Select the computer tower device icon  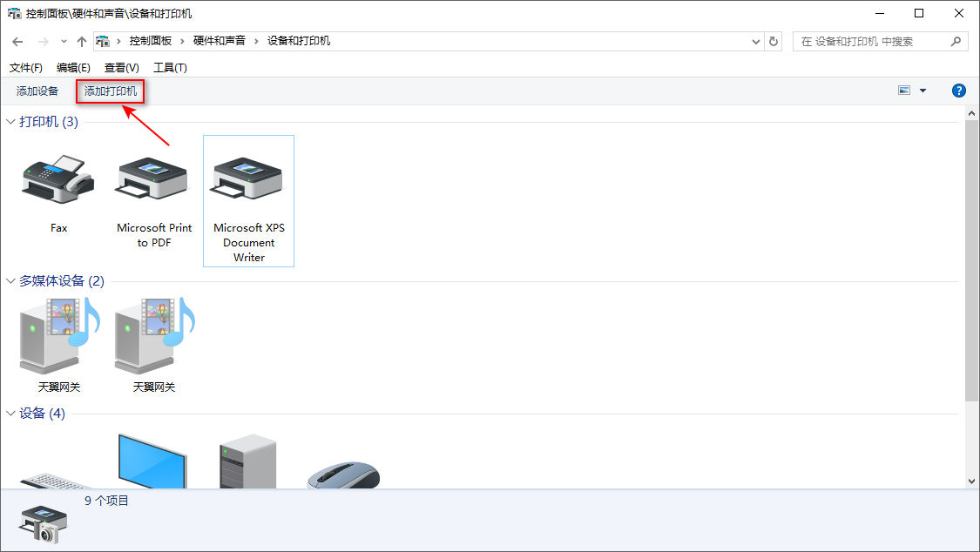pyautogui.click(x=248, y=461)
